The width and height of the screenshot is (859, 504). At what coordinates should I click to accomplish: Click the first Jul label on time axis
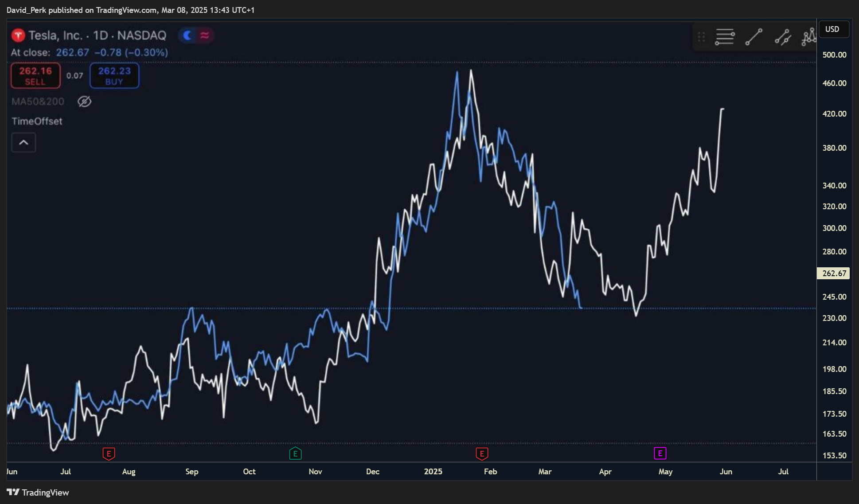(66, 472)
